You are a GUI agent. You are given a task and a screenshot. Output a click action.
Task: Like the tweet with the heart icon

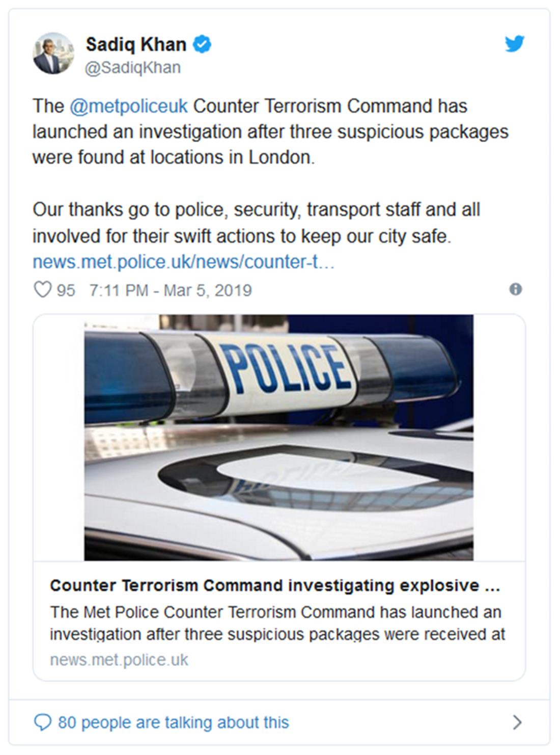tap(42, 290)
